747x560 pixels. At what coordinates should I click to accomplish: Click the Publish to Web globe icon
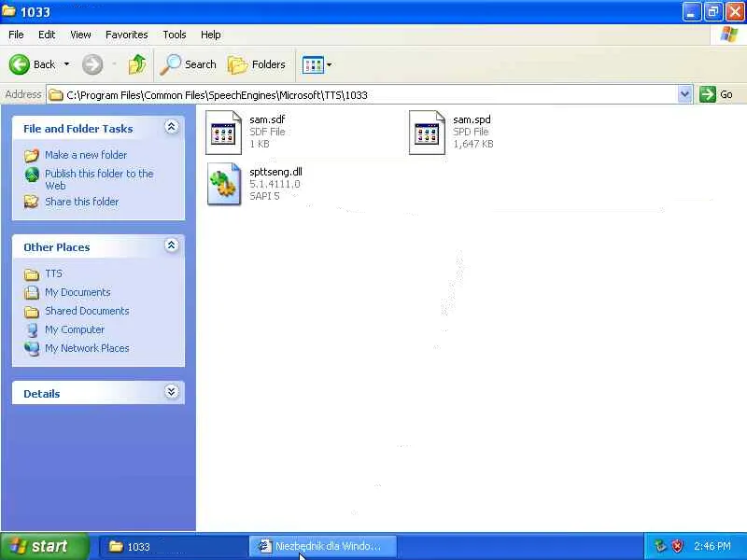pos(32,175)
